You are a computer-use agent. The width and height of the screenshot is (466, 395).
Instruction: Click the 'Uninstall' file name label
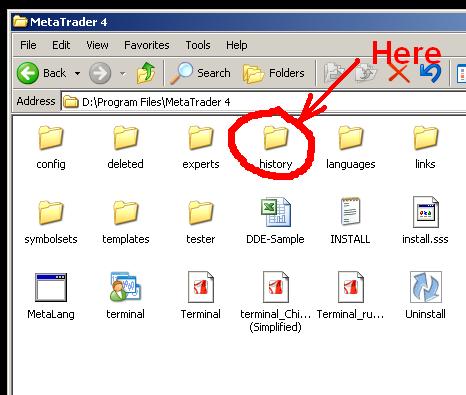coord(425,314)
